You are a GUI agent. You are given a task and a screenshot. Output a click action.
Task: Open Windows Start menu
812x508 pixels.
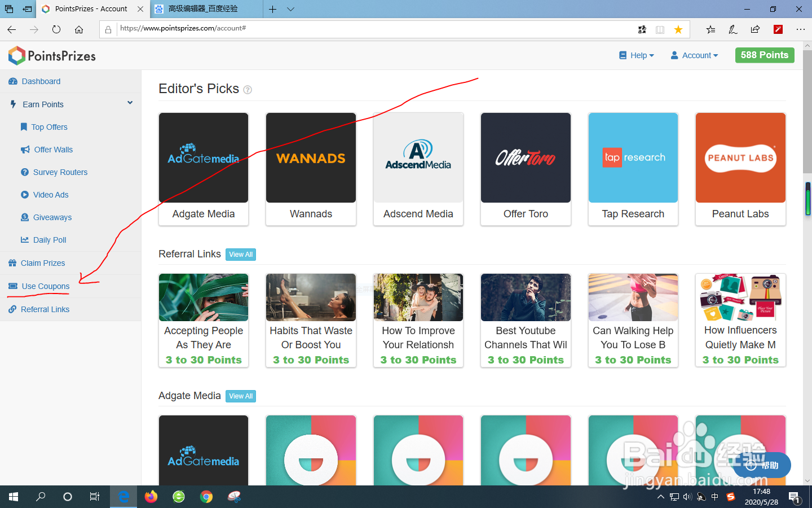pos(14,497)
